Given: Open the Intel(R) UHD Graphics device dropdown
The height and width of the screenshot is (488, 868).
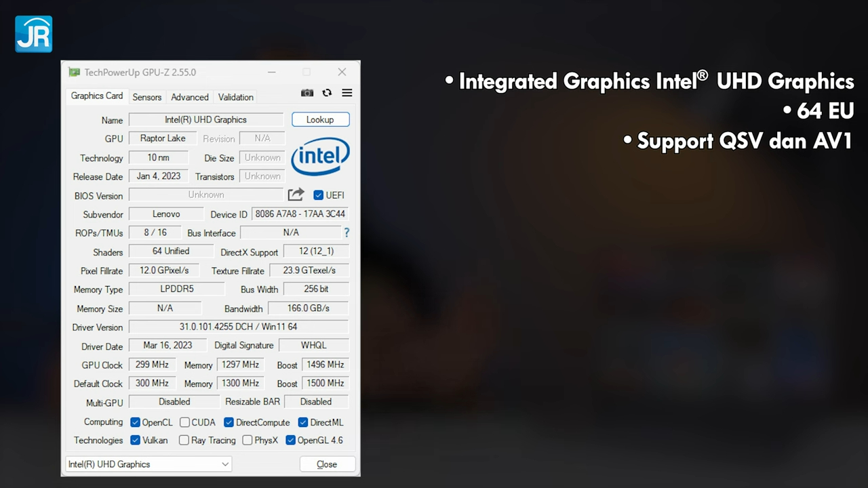Looking at the screenshot, I should [224, 464].
